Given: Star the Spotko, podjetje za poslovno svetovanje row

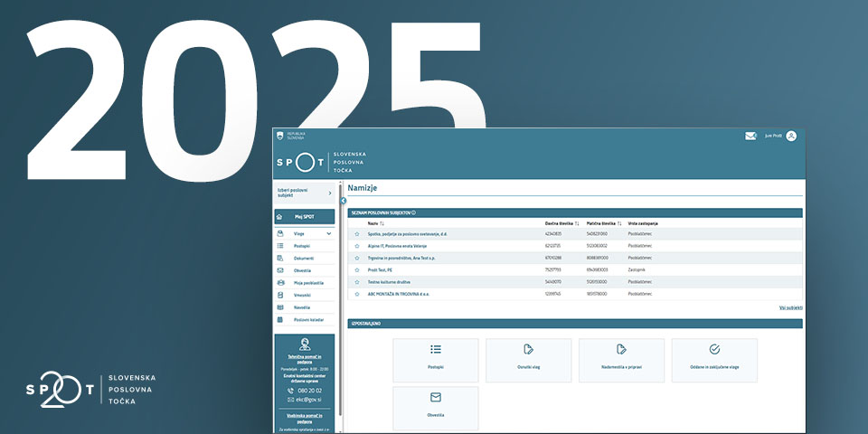Looking at the screenshot, I should (357, 234).
